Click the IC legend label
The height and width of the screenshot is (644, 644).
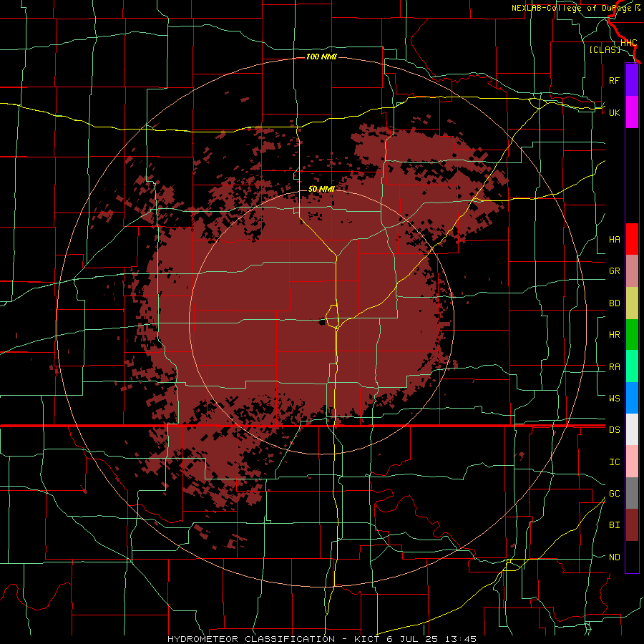tap(614, 462)
